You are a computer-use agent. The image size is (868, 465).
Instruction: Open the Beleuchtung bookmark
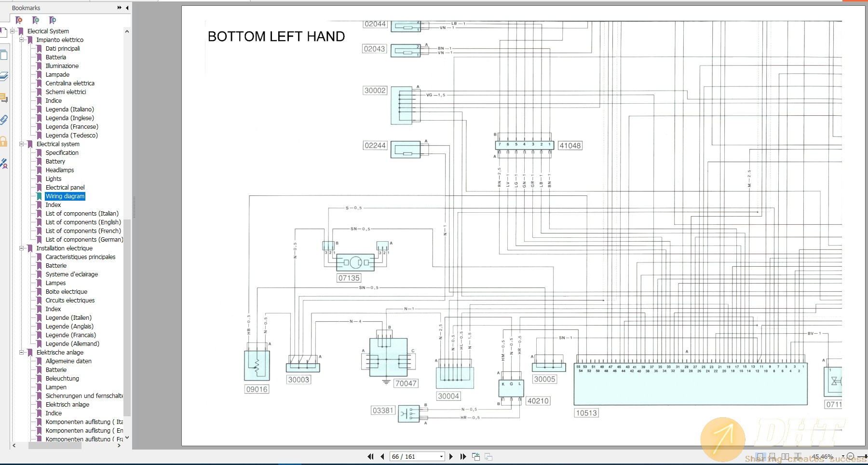pos(62,378)
